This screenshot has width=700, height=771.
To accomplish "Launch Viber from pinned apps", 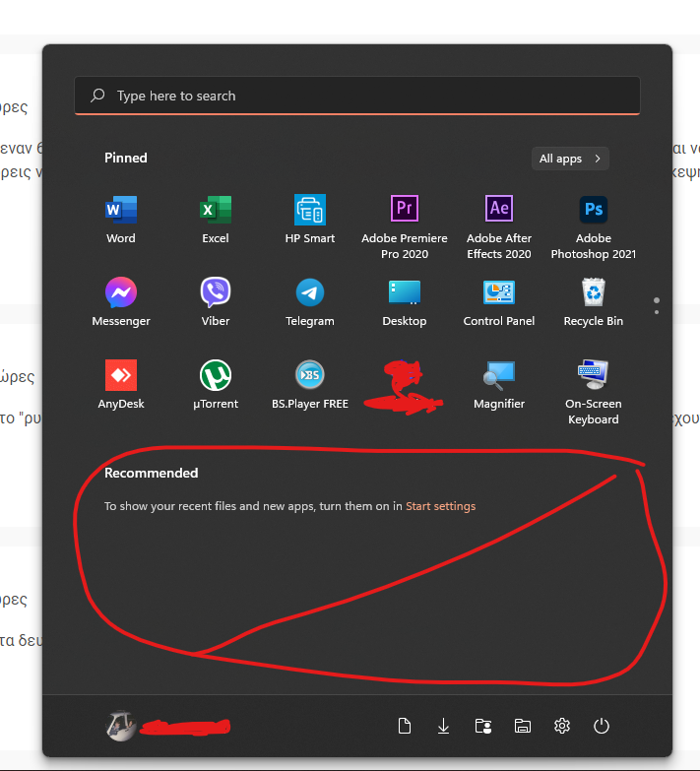I will pyautogui.click(x=216, y=302).
